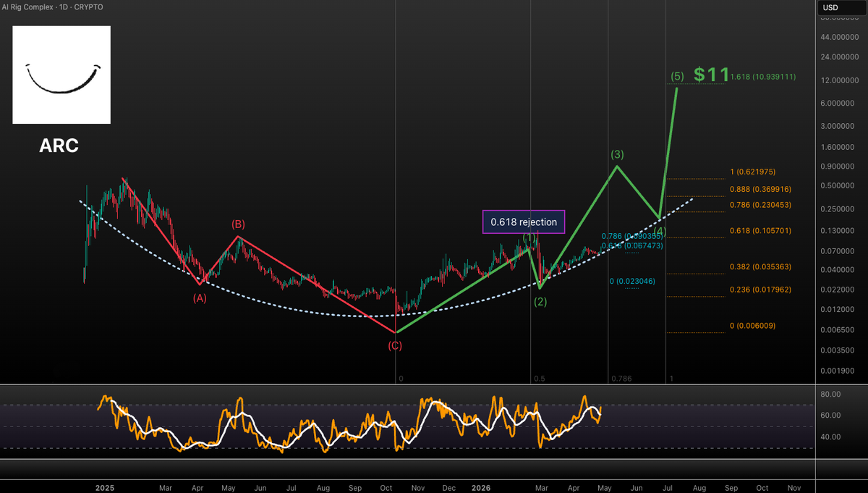This screenshot has height=493, width=868.
Task: Click the 80.00 RSI axis value
Action: click(x=830, y=395)
